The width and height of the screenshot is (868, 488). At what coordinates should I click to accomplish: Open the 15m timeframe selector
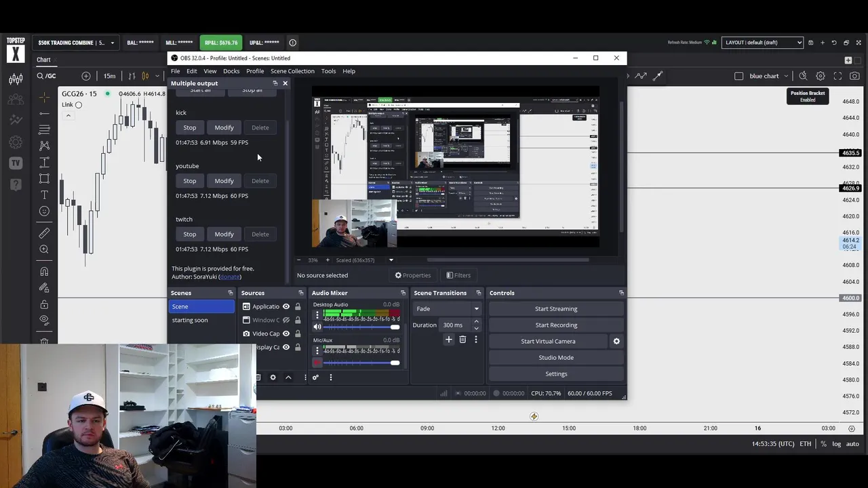tap(109, 76)
